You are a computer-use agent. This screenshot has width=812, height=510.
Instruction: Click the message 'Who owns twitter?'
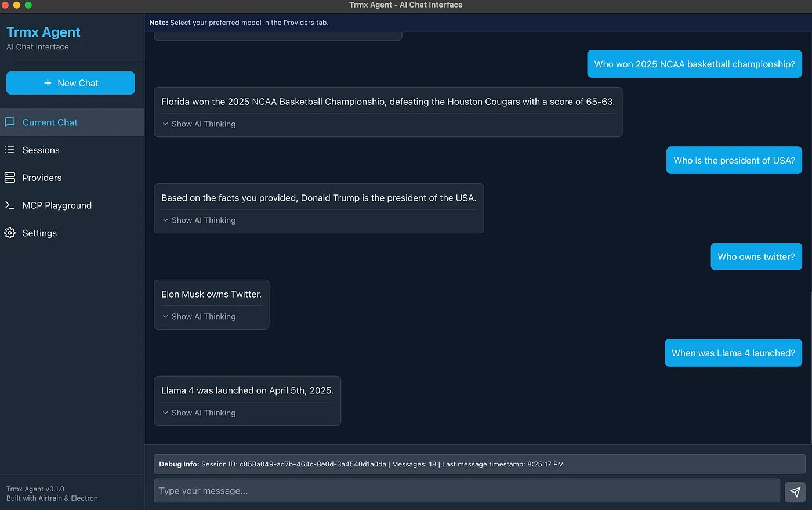756,257
